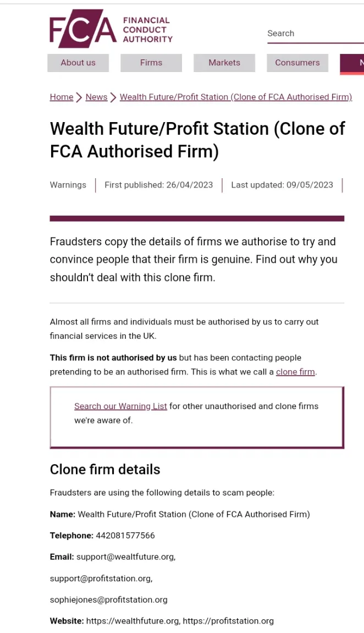Go to Home breadcrumb link

click(62, 97)
